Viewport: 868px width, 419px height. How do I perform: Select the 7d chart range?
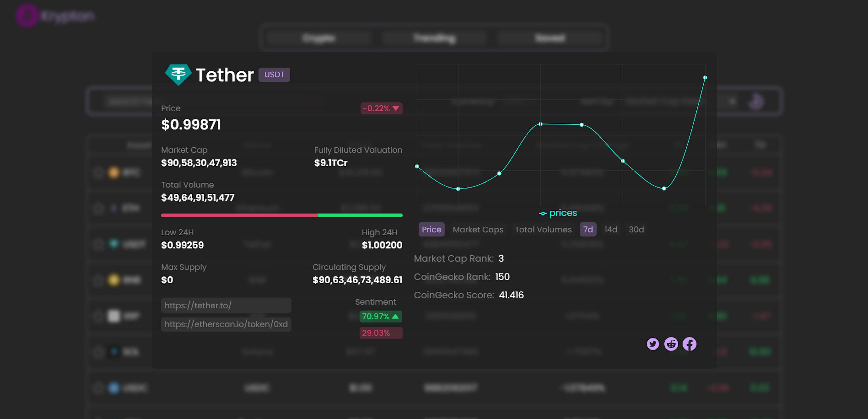pyautogui.click(x=588, y=229)
